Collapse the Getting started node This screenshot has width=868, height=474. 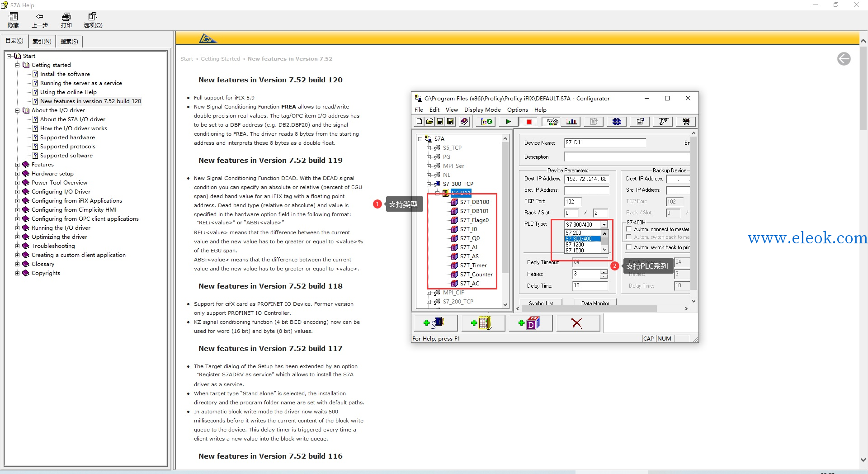pyautogui.click(x=18, y=65)
